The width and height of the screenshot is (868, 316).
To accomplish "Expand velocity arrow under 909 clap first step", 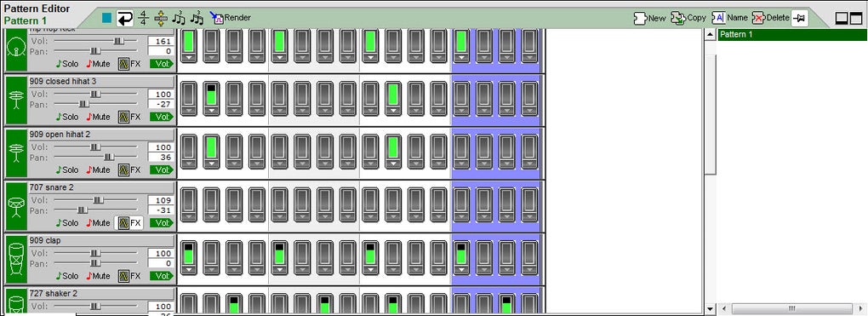I will pyautogui.click(x=189, y=270).
